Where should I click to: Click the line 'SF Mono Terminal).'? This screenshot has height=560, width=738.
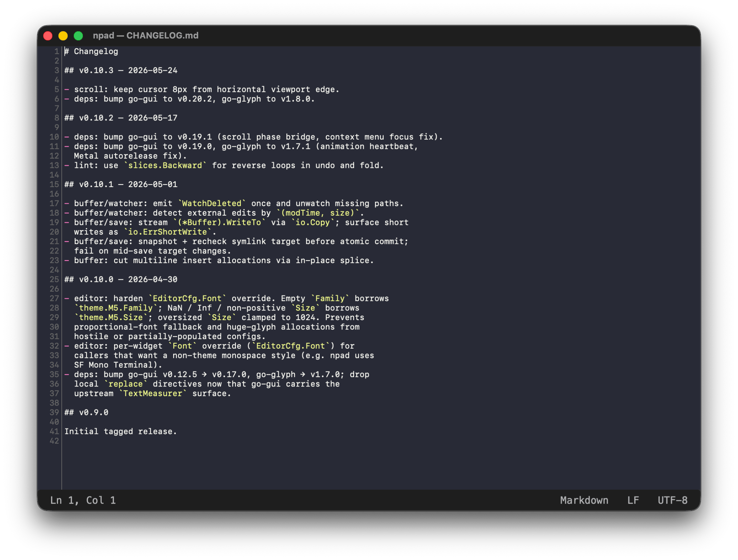(118, 365)
